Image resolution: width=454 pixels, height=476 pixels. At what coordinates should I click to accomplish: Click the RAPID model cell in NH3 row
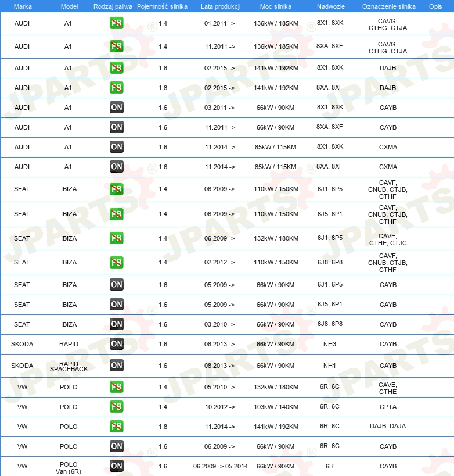coord(69,344)
